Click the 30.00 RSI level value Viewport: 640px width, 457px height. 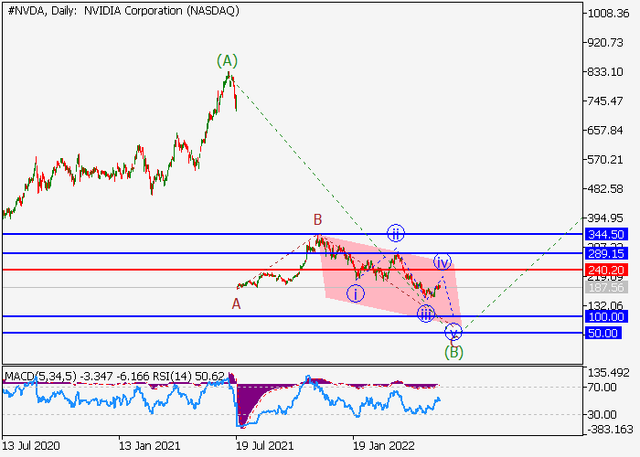click(x=602, y=415)
